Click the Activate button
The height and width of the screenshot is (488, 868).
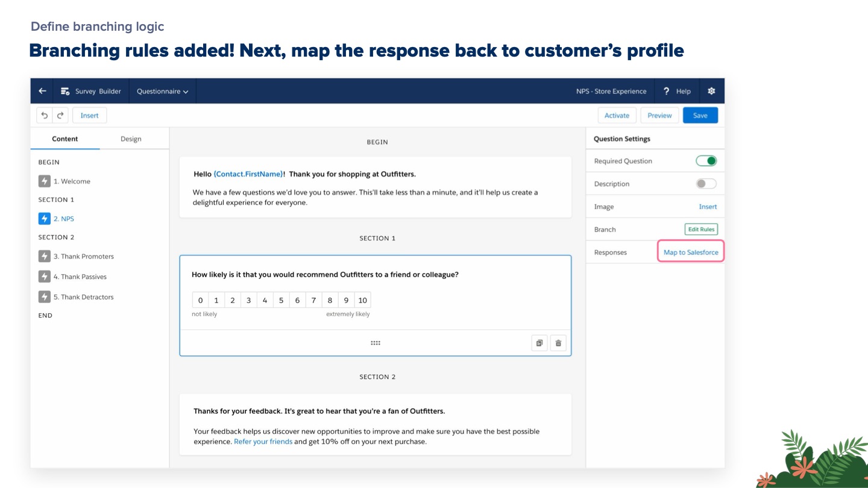(x=617, y=116)
